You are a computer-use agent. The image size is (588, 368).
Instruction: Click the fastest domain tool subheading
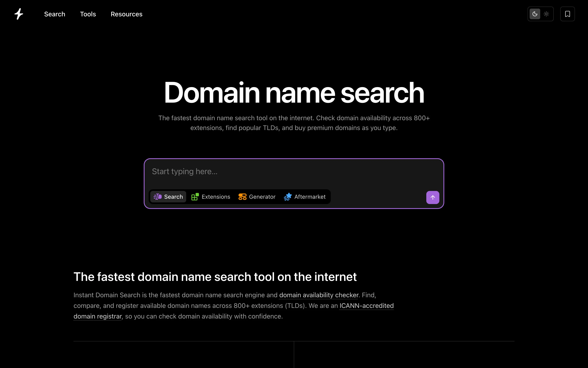coord(215,277)
